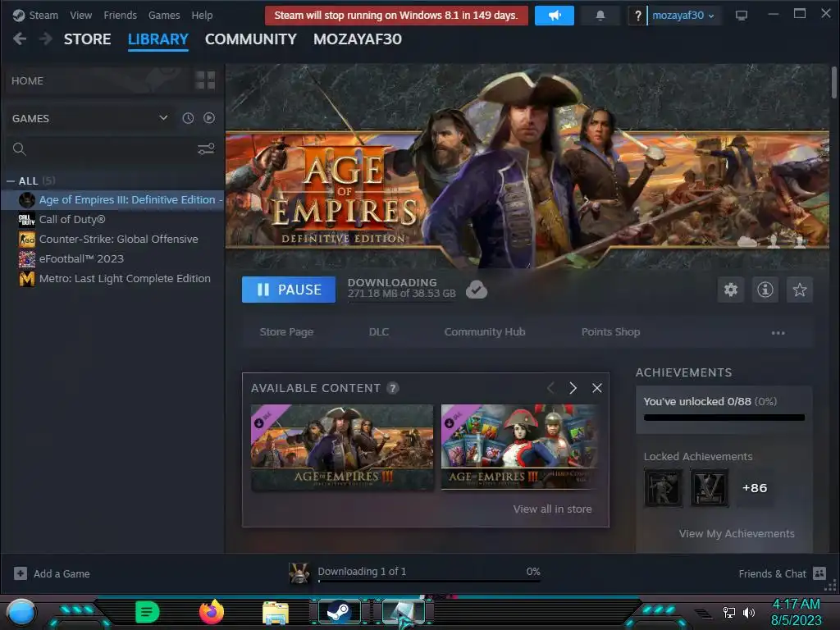Open the mozayaf30 account dropdown
This screenshot has width=840, height=630.
[x=683, y=16]
